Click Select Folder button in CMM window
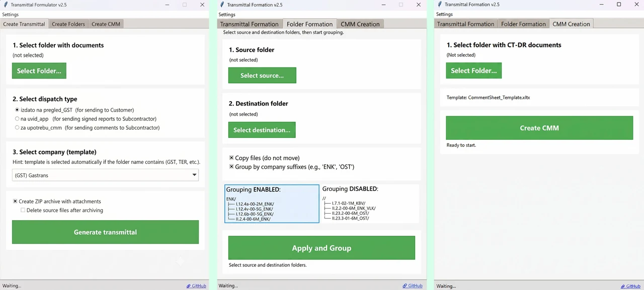Viewport: 644px width, 290px height. (x=473, y=70)
